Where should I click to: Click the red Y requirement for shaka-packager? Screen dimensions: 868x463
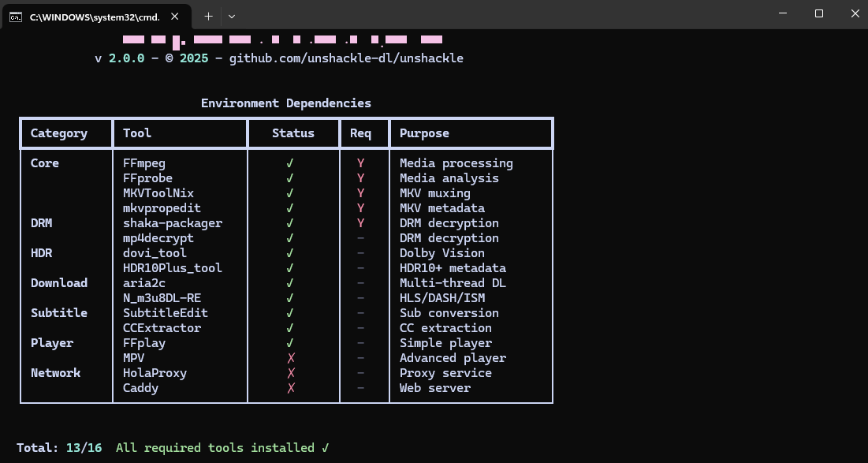pos(360,223)
